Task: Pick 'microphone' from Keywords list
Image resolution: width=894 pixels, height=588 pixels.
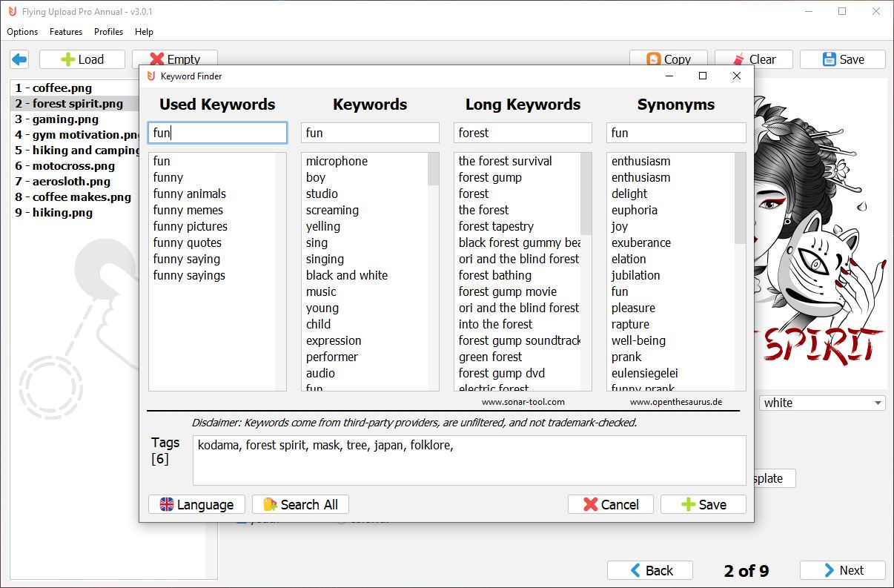Action: click(x=337, y=161)
